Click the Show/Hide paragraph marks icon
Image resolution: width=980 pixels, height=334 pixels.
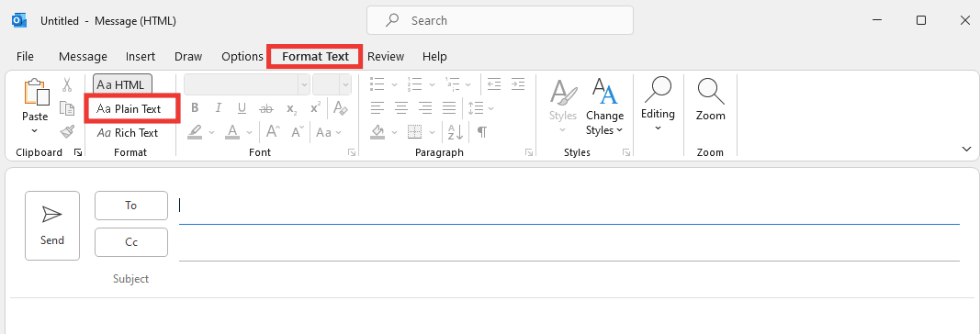click(482, 132)
